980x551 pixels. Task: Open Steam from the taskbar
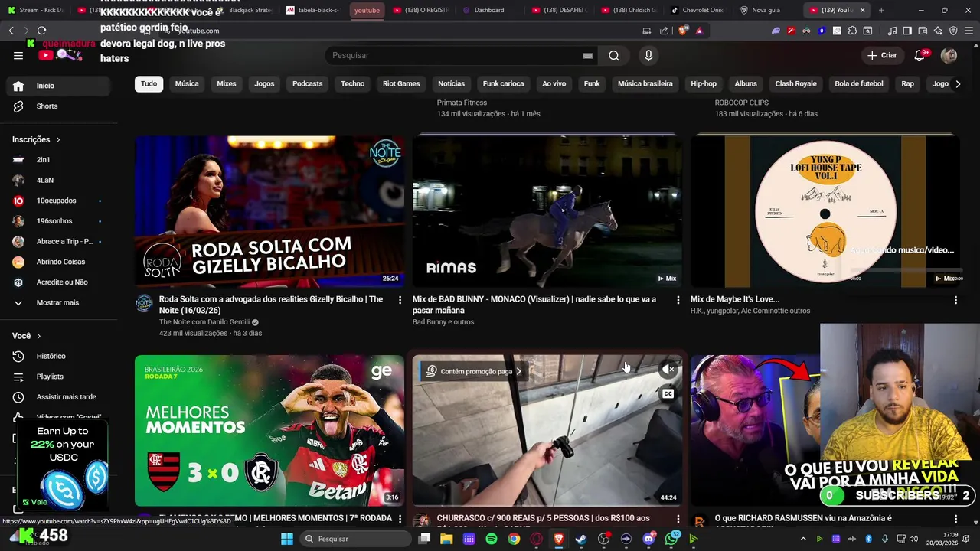[x=581, y=539]
